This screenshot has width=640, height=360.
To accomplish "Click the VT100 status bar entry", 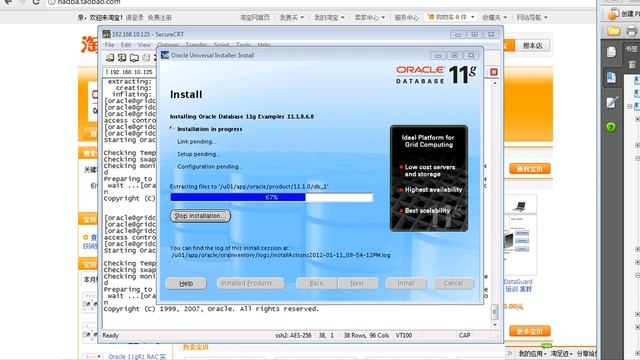I will [404, 336].
